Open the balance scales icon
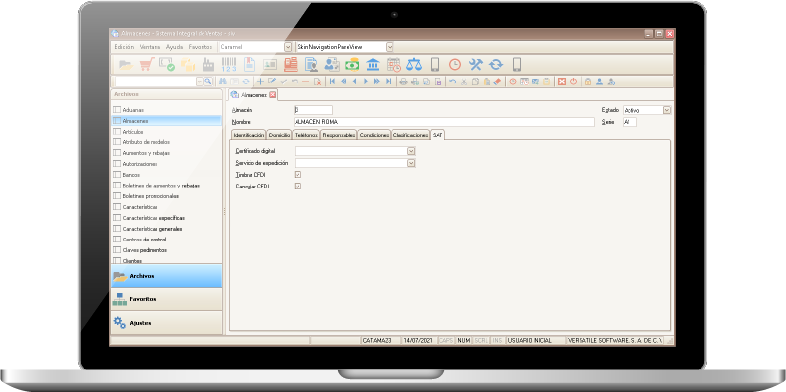This screenshot has width=786, height=392. [414, 65]
